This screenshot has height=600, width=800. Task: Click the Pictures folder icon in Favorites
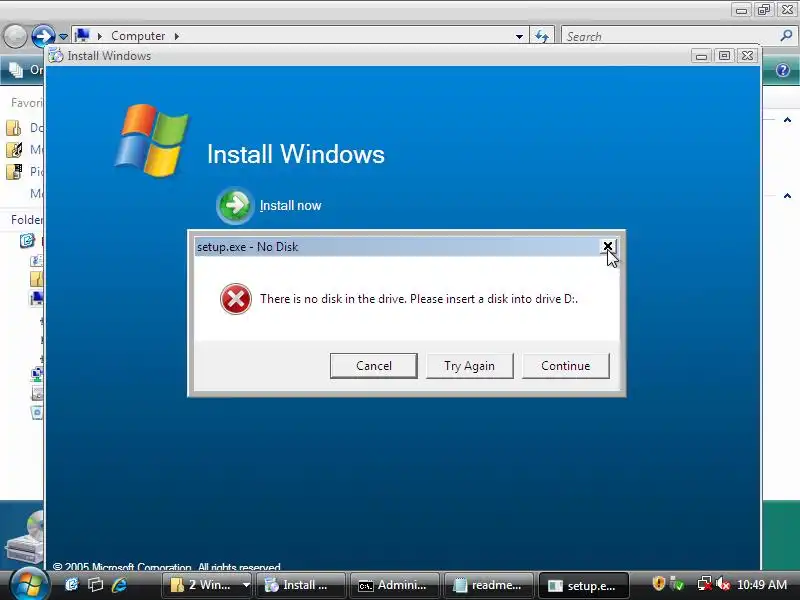click(x=14, y=171)
